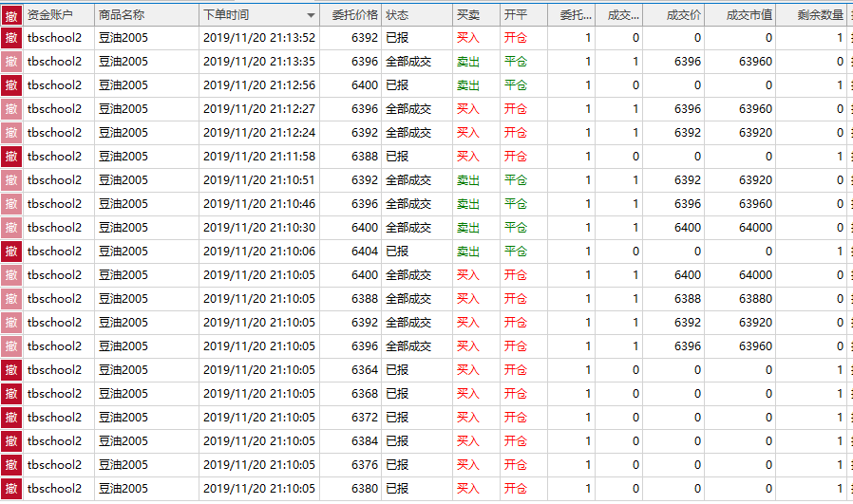Click the truncated 成交... column header
The width and height of the screenshot is (853, 504).
[x=619, y=15]
